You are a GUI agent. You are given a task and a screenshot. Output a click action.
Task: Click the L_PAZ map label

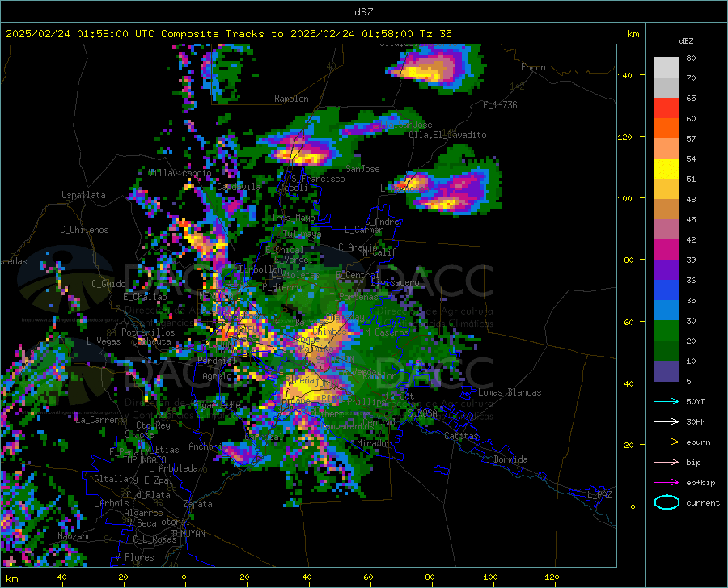(600, 495)
